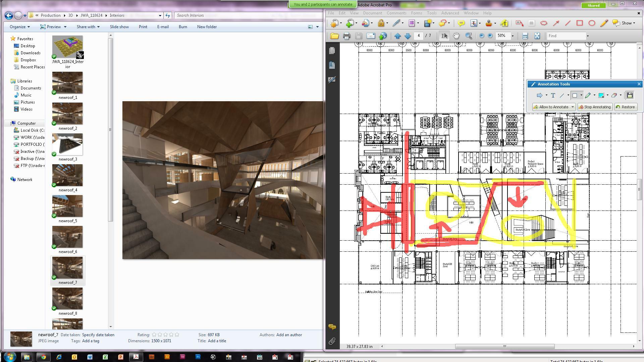Screen dimensions: 644x362
Task: Select the highlighter pen in Annotation Tools
Action: click(x=588, y=96)
